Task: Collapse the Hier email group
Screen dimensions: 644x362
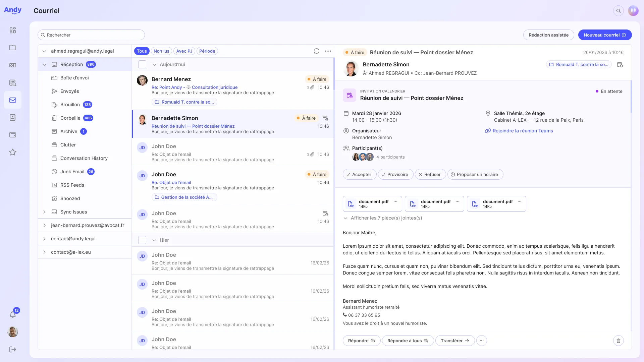Action: pyautogui.click(x=154, y=240)
